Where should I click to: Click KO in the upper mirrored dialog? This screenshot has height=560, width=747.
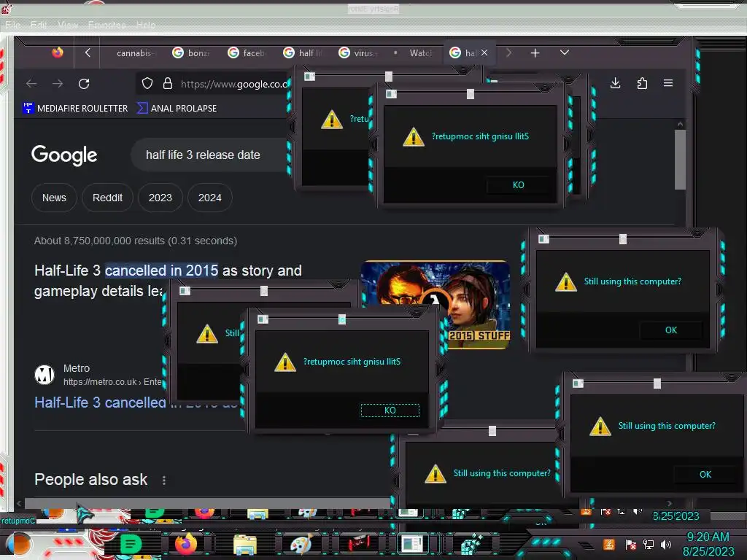point(519,184)
